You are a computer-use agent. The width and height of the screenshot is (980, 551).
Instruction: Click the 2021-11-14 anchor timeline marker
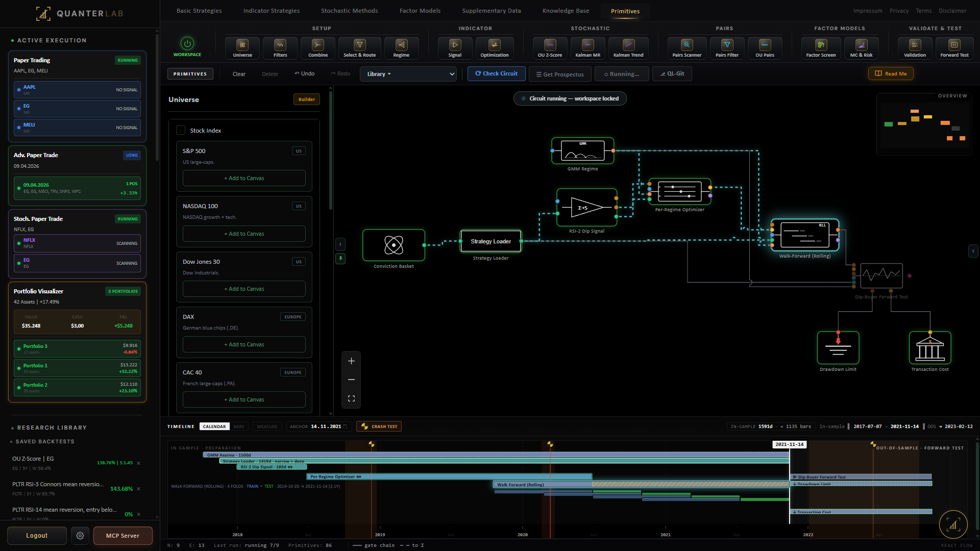click(789, 444)
